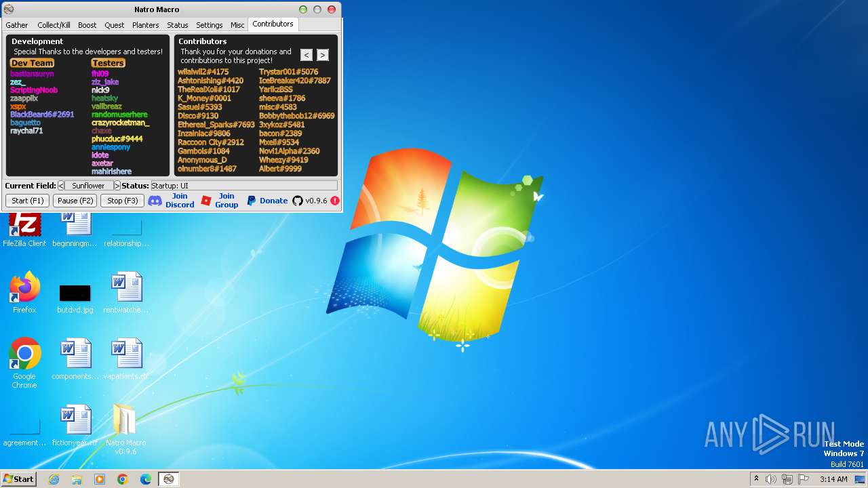Click the volume icon in system tray
Screen dimensions: 868x488
(771, 479)
